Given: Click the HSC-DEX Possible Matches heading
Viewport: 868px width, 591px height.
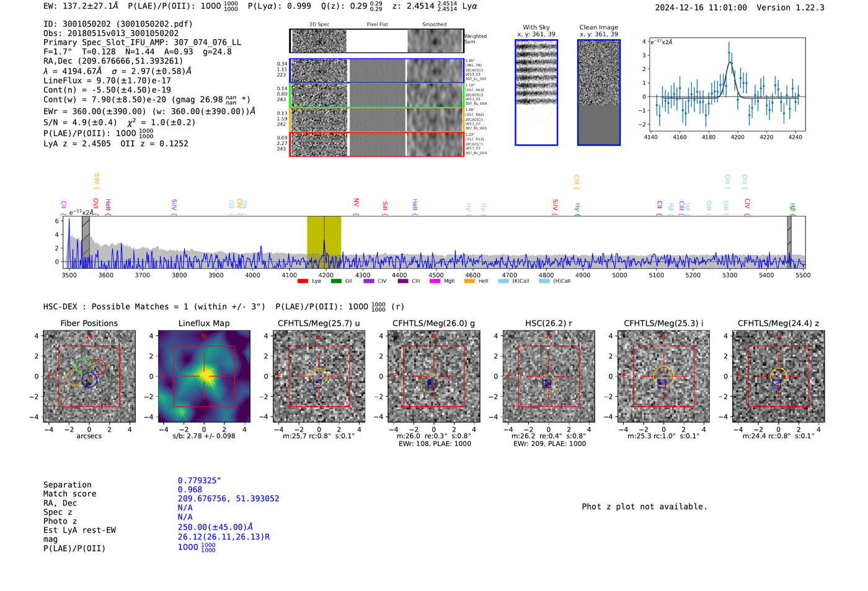Looking at the screenshot, I should point(154,306).
